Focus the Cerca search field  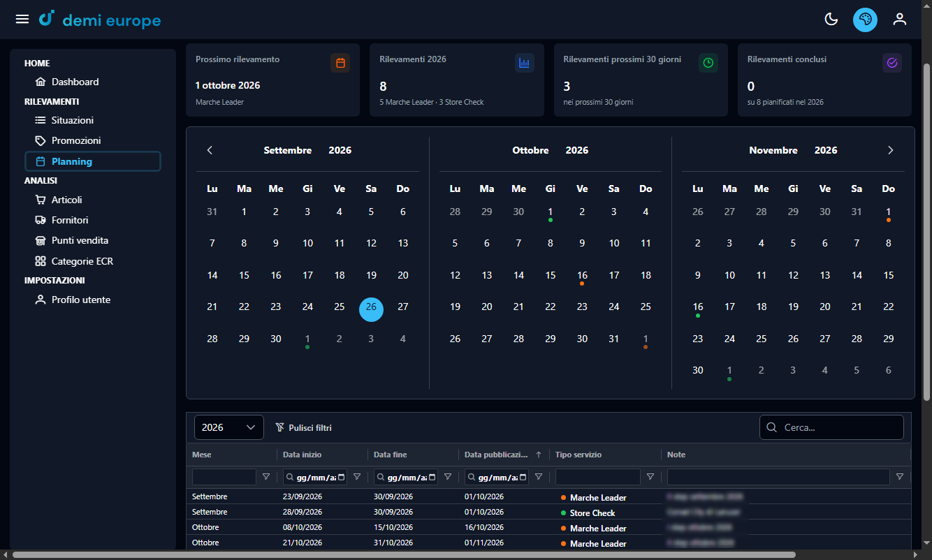(831, 427)
